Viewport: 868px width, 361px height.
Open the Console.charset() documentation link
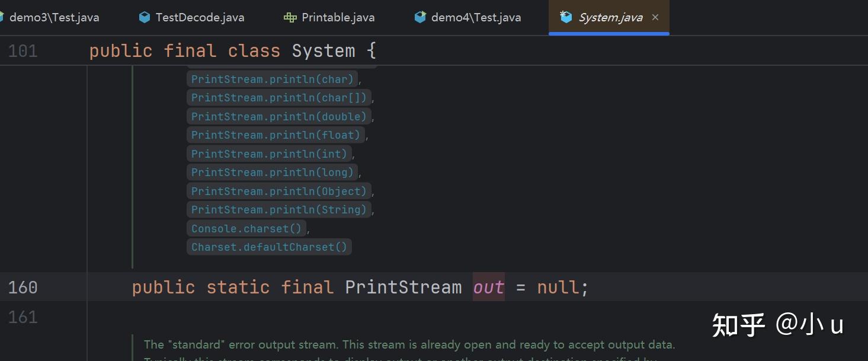pyautogui.click(x=246, y=228)
